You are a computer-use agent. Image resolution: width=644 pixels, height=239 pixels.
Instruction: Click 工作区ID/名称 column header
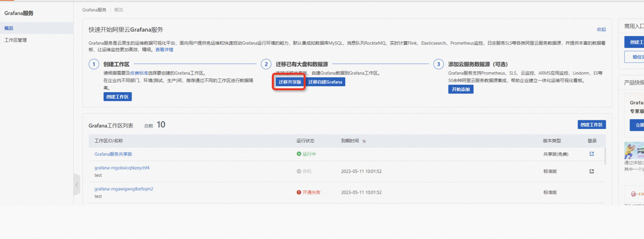click(109, 141)
